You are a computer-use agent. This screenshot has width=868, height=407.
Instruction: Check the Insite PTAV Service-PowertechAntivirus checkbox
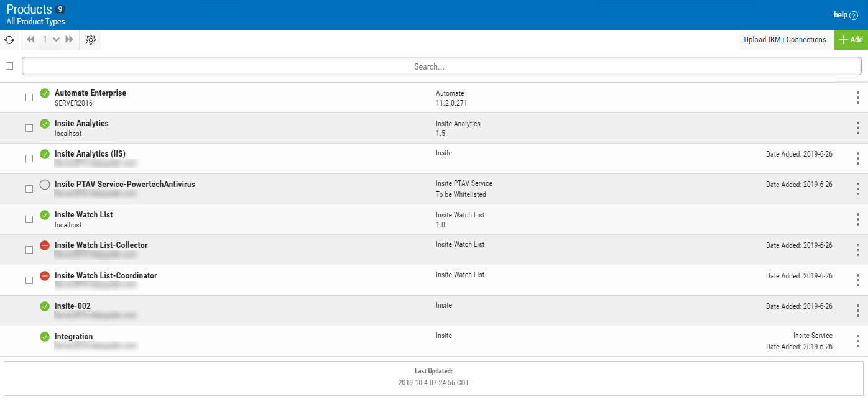(x=29, y=189)
